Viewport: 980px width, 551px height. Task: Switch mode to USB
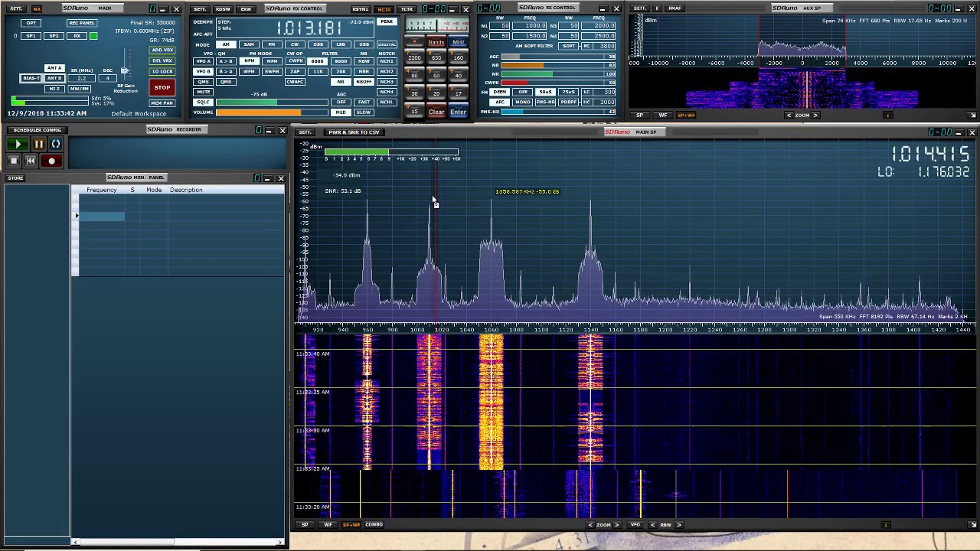tap(364, 44)
